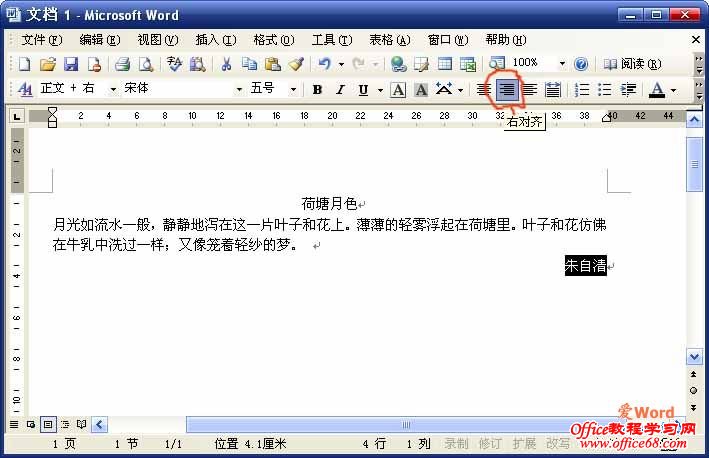The height and width of the screenshot is (458, 709).
Task: Run spelling and grammar check icon
Action: tap(174, 64)
